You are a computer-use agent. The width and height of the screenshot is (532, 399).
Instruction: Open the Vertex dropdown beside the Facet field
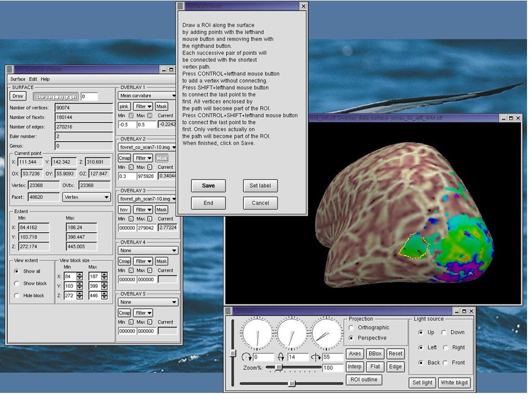pos(86,197)
